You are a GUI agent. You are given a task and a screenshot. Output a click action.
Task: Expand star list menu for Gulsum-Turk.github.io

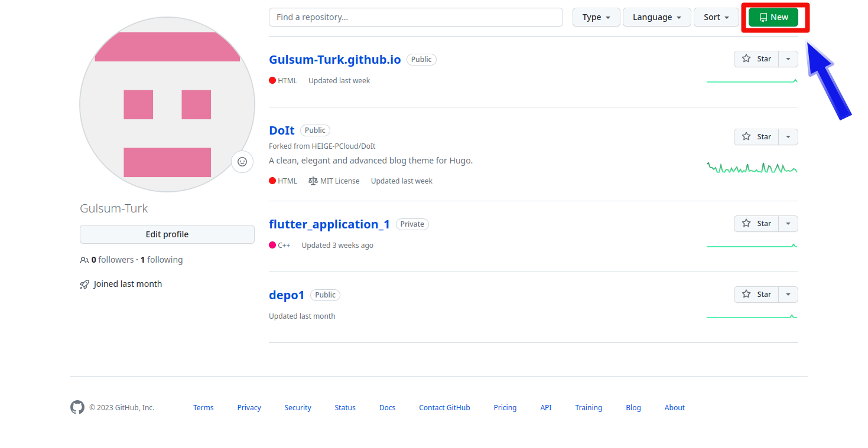coord(788,59)
